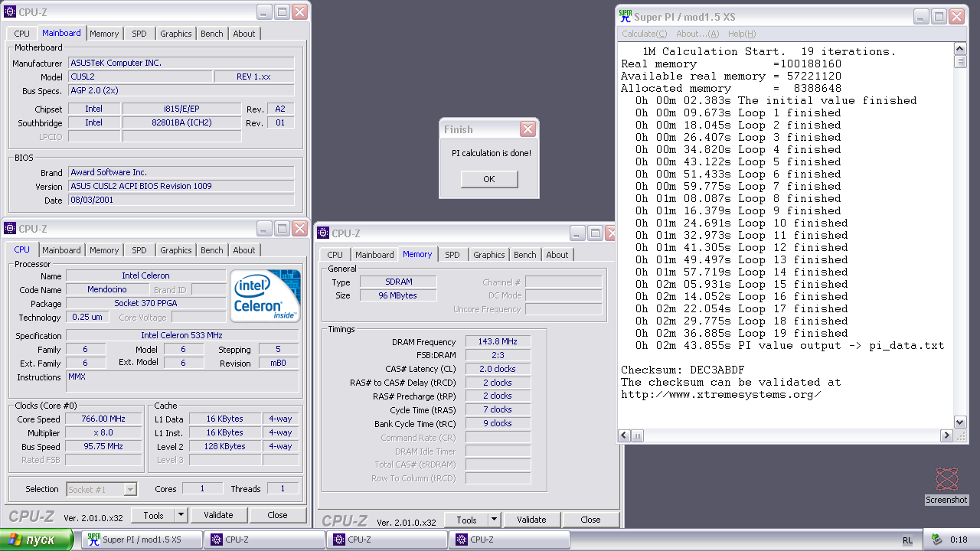Close the Finish dialog with X
Screen dimensions: 980x551
pos(528,129)
